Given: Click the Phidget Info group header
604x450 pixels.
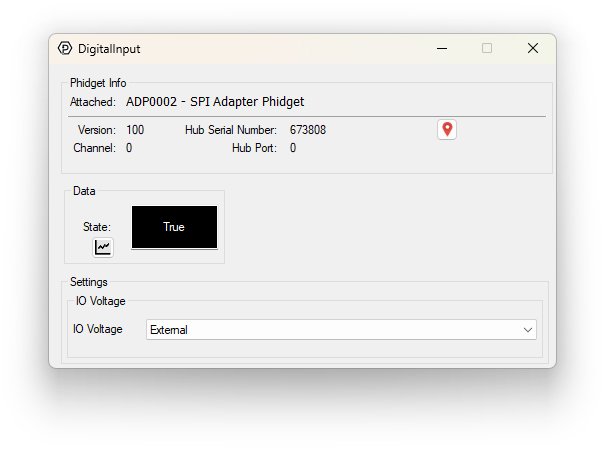Looking at the screenshot, I should pyautogui.click(x=98, y=83).
